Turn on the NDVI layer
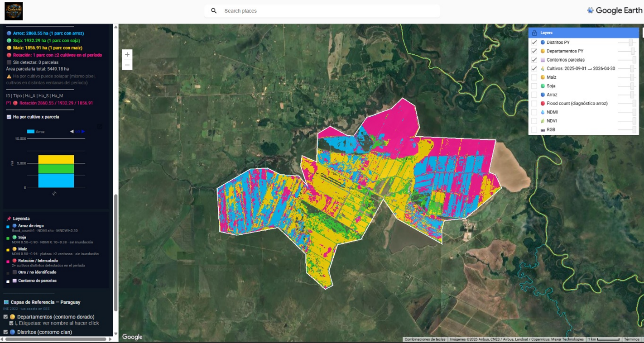This screenshot has width=644, height=343. point(534,121)
